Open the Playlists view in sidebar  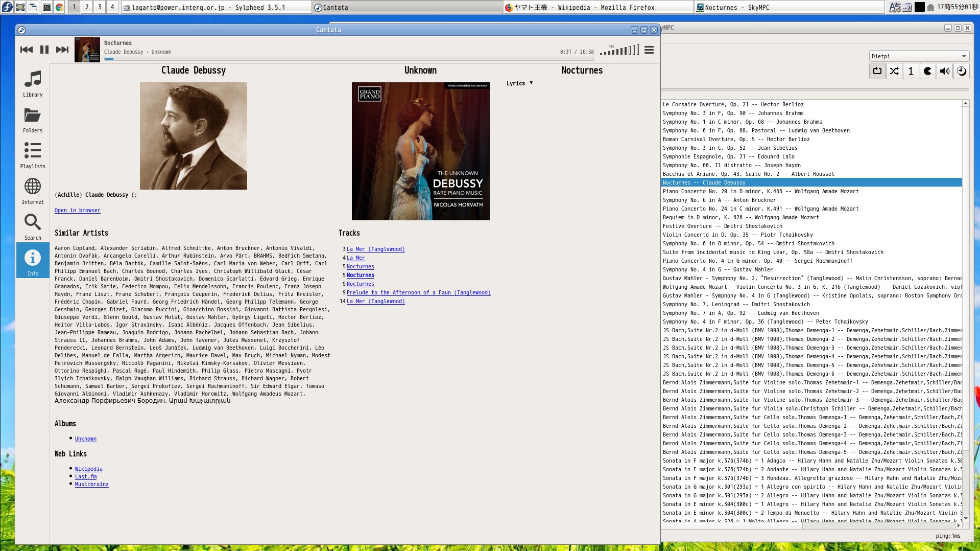[x=33, y=155]
